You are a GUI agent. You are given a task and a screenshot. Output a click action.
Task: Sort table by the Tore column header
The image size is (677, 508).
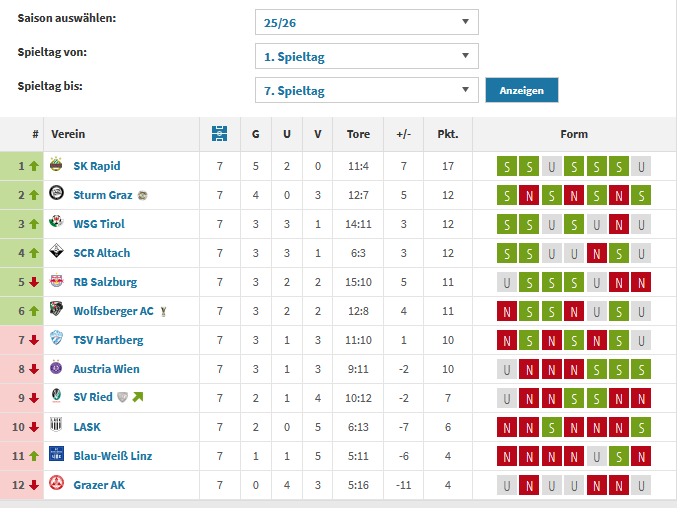(358, 134)
